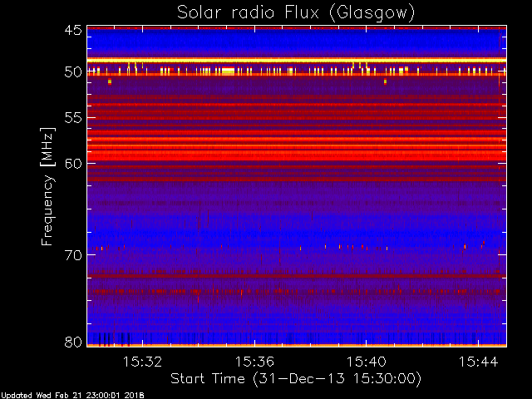Click the 'Frequency [MHz]' vertical axis label
This screenshot has width=532, height=399.
(47, 186)
